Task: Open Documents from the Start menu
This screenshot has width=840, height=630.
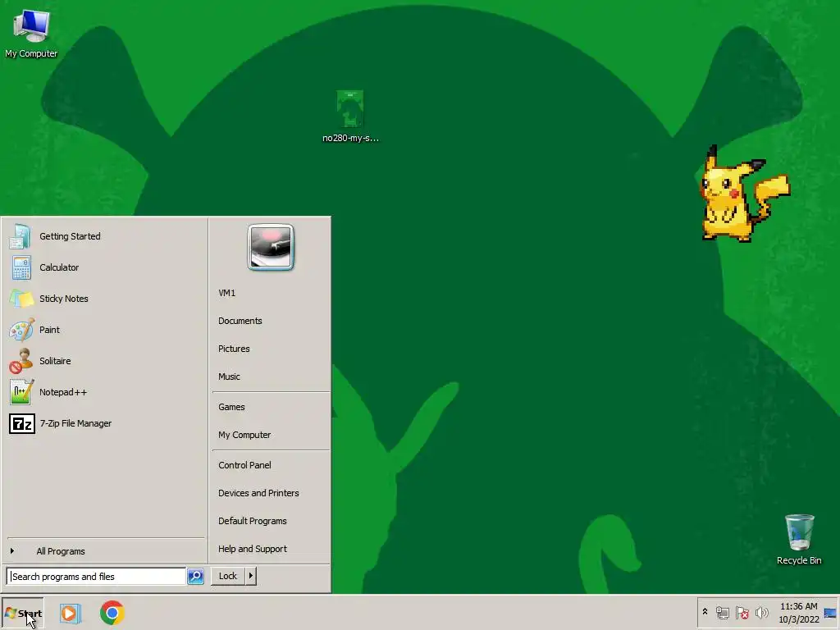Action: coord(240,321)
